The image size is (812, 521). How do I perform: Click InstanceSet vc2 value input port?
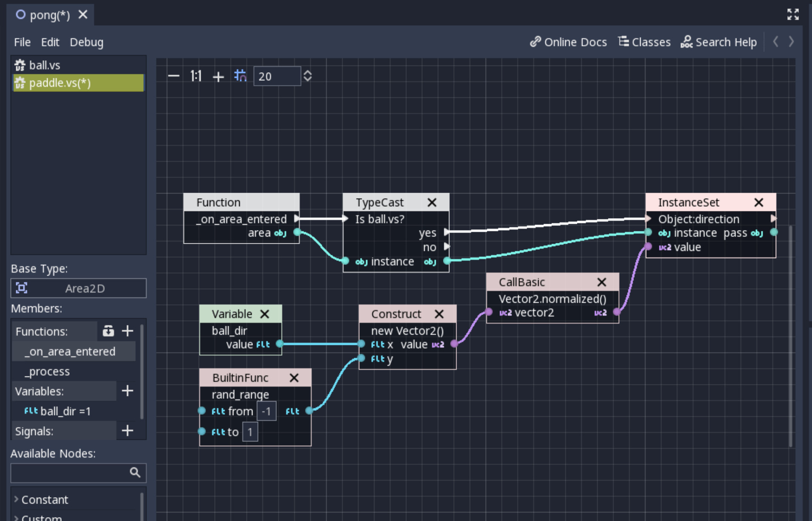pyautogui.click(x=648, y=246)
